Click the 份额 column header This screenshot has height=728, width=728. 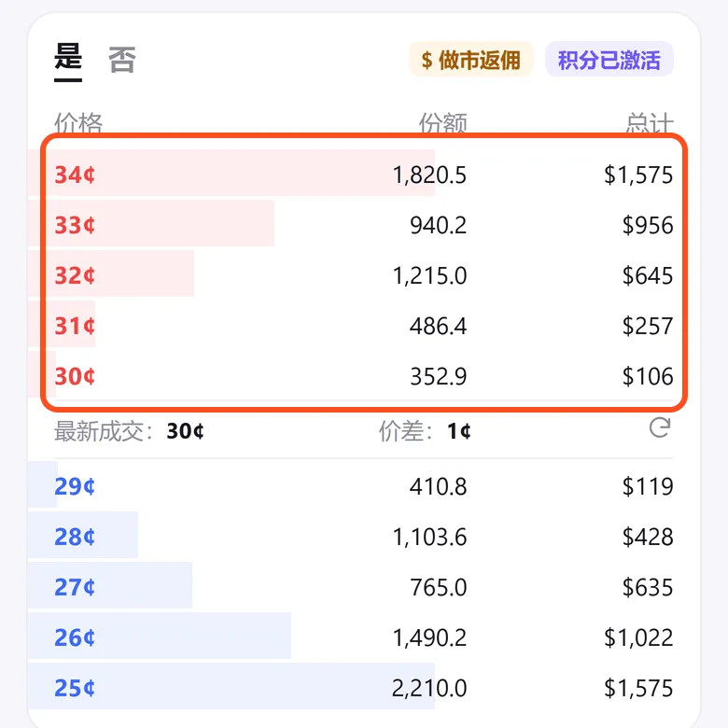click(x=443, y=123)
